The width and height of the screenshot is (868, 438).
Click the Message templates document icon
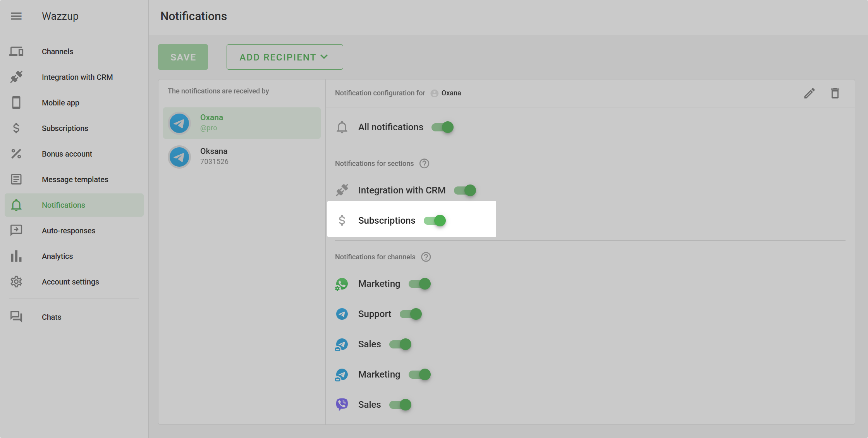click(x=16, y=179)
